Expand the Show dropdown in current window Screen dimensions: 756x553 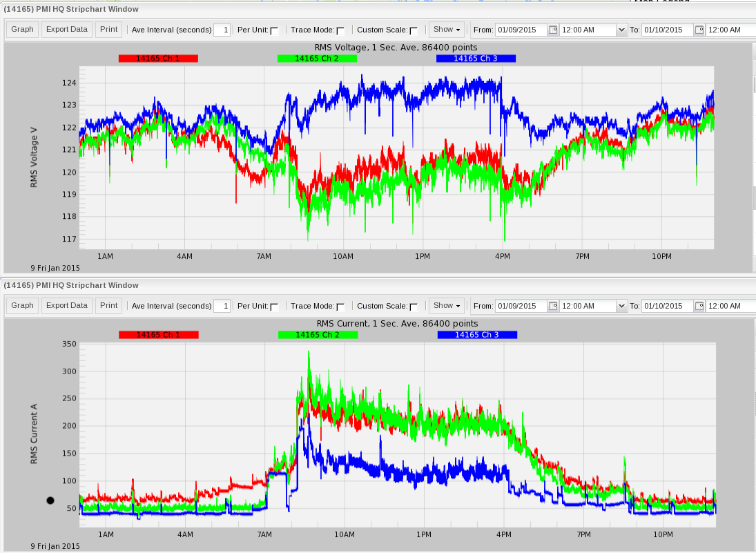(447, 306)
